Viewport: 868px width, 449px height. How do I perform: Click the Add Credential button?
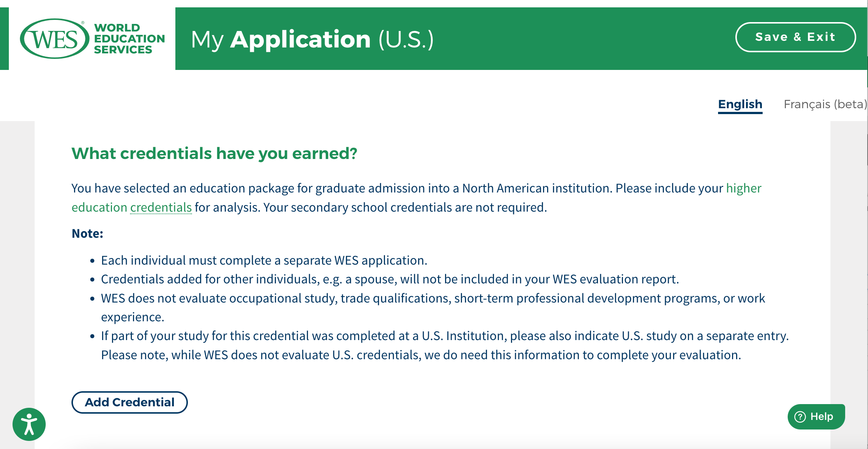coord(130,402)
